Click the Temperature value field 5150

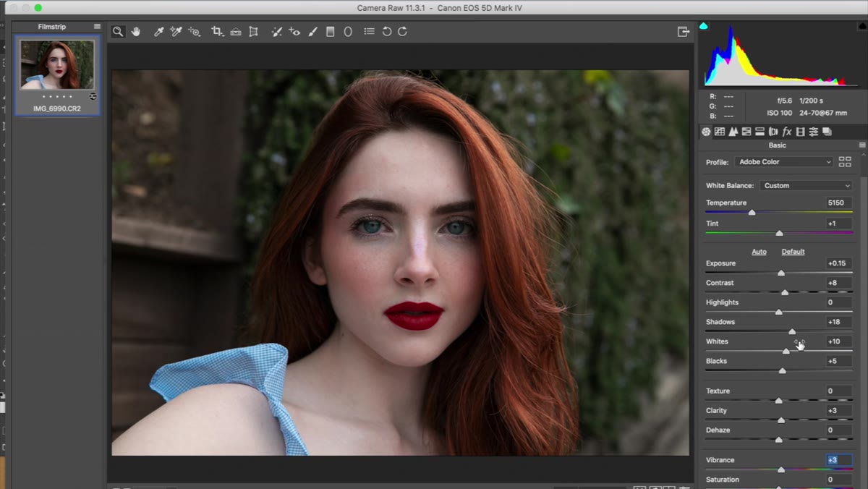tap(839, 203)
